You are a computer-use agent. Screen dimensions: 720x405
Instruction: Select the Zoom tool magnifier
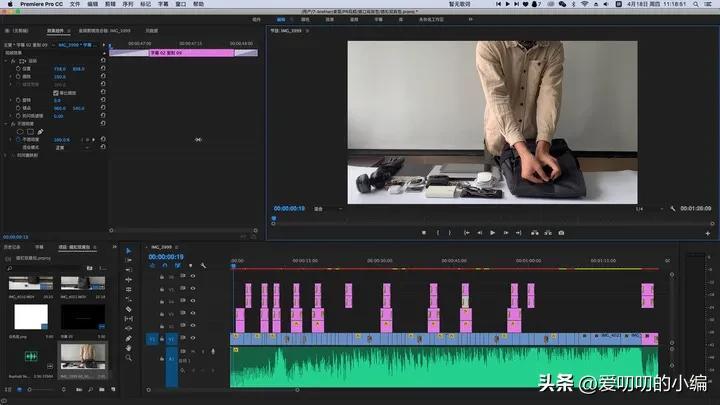(129, 357)
